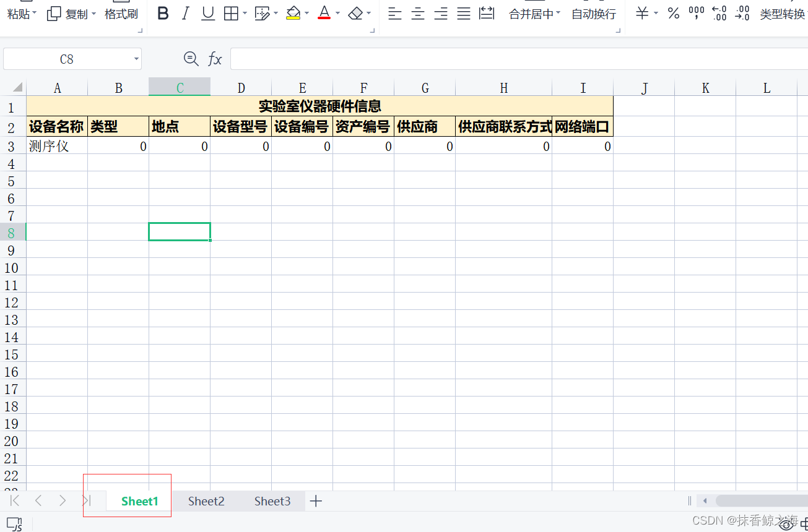The image size is (808, 532).
Task: Click the horizontal scrollbar thumb
Action: [762, 500]
